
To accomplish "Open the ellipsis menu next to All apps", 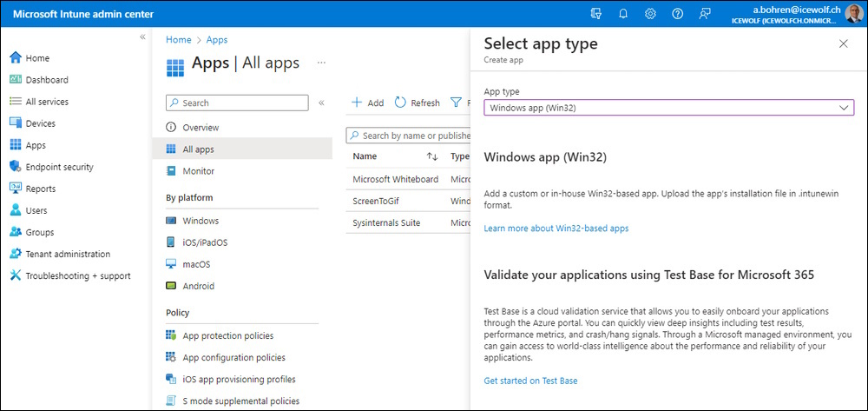I will (x=321, y=63).
